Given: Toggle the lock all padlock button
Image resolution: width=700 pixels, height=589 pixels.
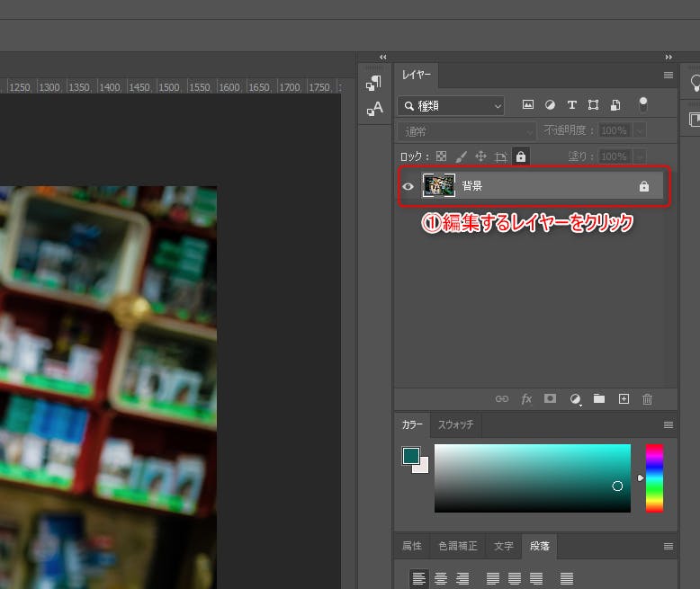Looking at the screenshot, I should click(x=521, y=156).
